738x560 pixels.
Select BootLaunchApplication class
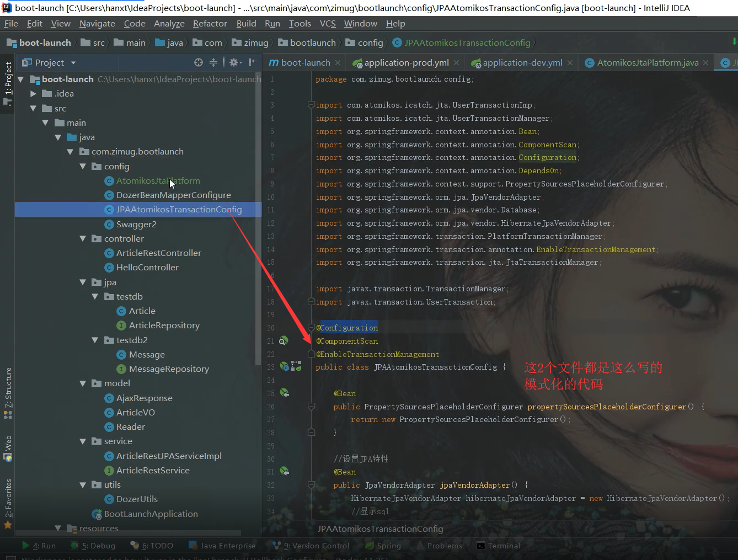145,514
